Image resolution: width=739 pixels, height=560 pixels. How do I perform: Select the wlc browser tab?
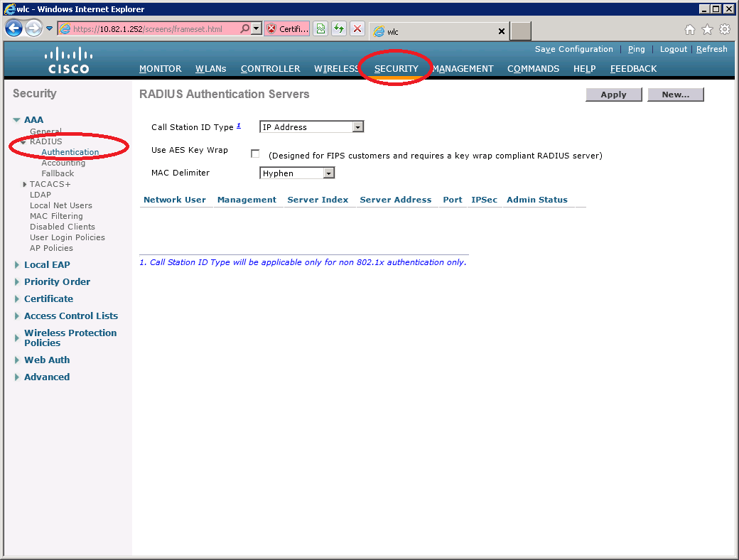[x=439, y=31]
